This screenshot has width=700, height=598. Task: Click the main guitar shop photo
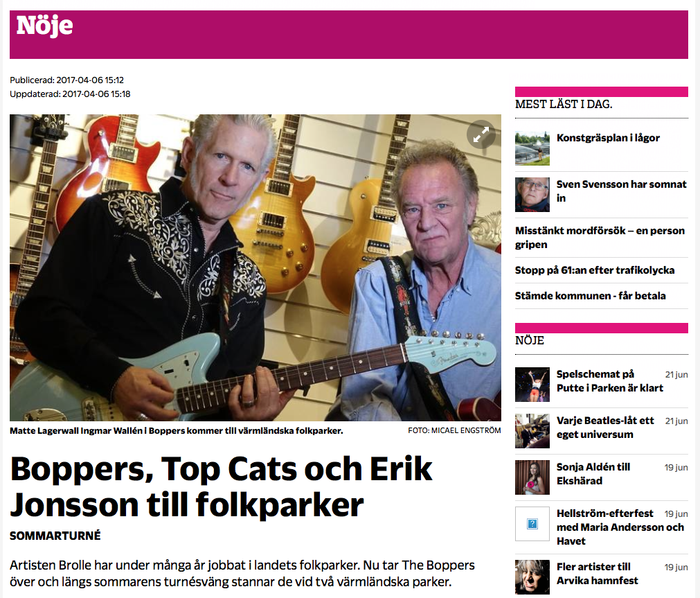coord(255,267)
